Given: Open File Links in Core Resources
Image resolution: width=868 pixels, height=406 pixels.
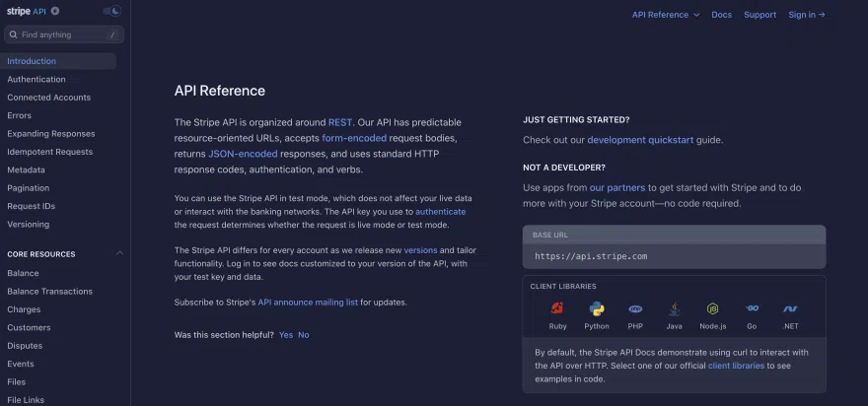Looking at the screenshot, I should pos(26,400).
